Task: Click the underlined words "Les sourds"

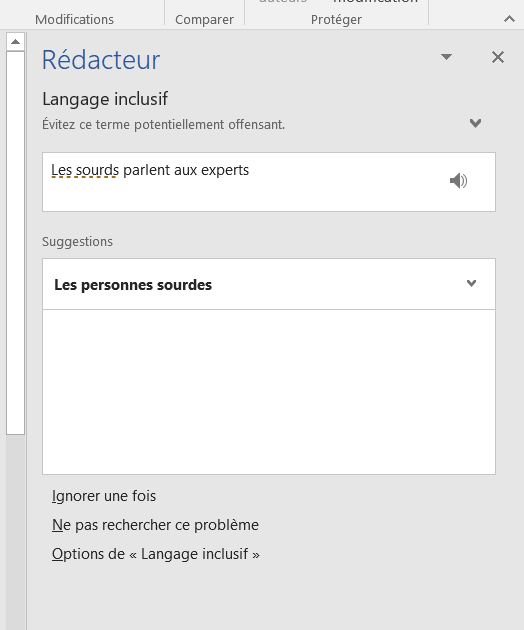Action: pos(85,170)
